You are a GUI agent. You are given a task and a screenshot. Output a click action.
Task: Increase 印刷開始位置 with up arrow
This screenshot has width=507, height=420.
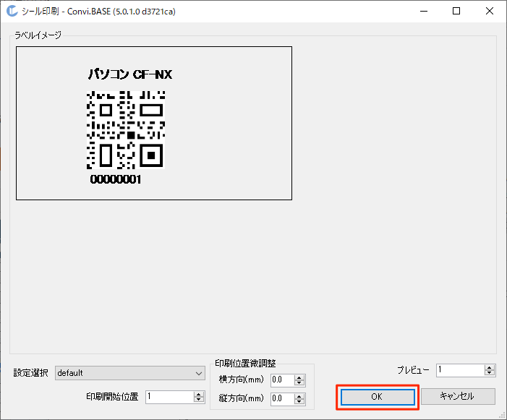(199, 394)
